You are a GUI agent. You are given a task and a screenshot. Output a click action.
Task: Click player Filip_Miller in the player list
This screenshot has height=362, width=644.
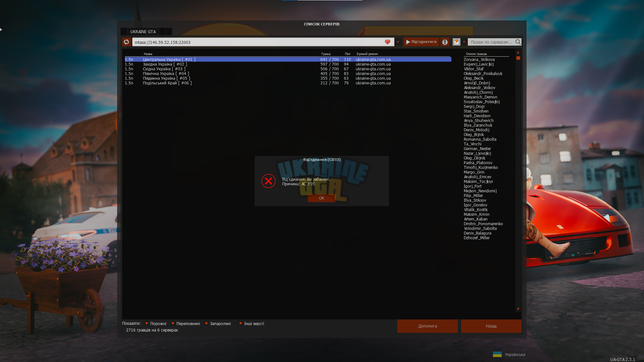474,195
